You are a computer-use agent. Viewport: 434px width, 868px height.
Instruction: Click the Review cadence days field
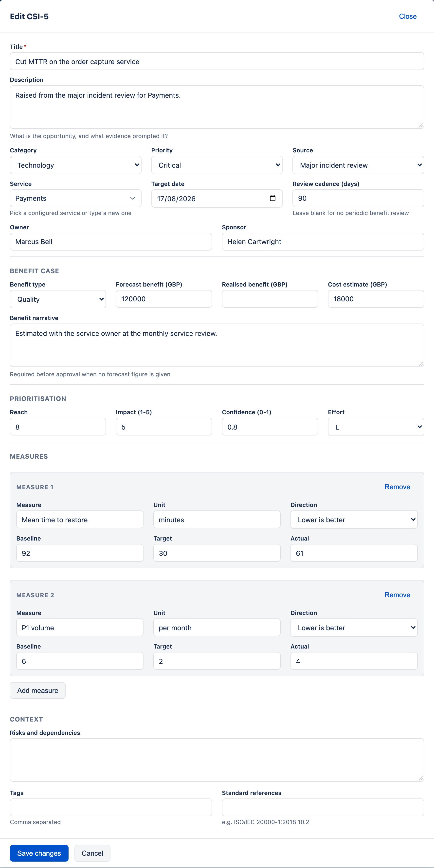pos(358,199)
